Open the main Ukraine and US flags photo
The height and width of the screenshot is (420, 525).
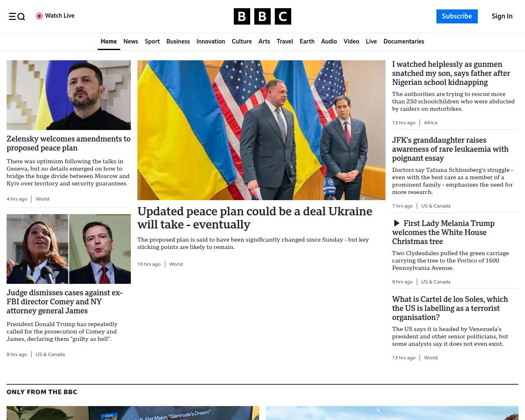[261, 130]
